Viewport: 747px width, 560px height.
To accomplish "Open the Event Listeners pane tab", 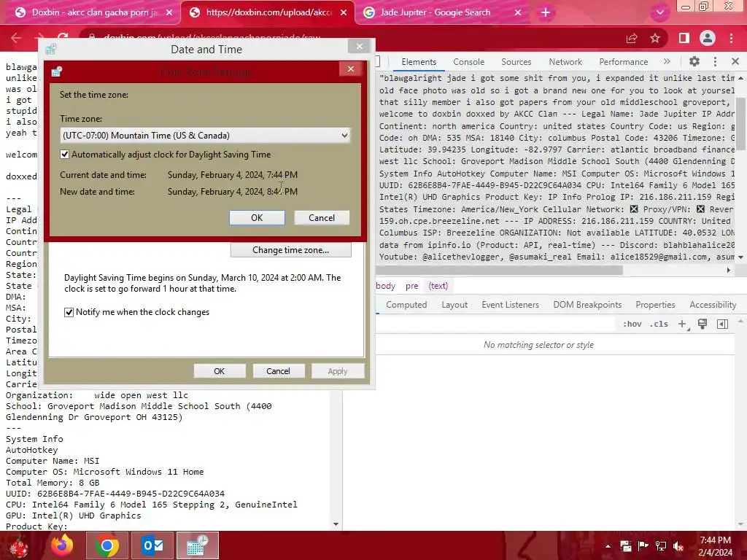I will click(x=510, y=305).
